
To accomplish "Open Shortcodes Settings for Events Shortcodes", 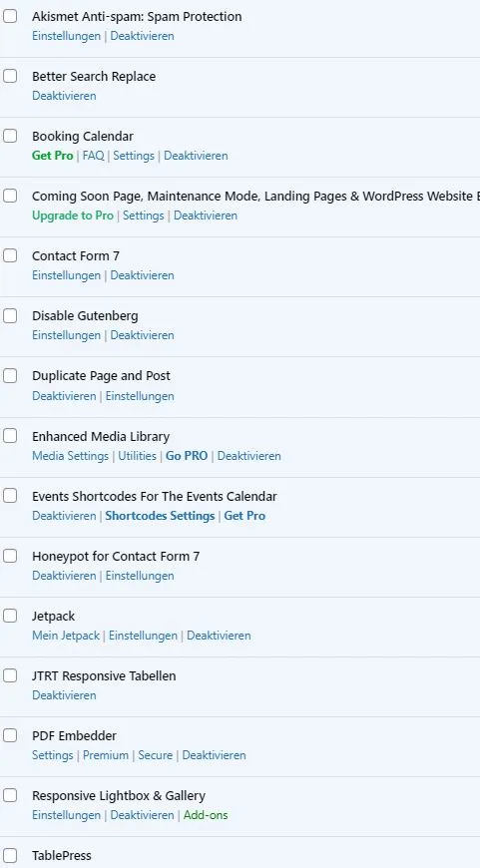I will pyautogui.click(x=160, y=516).
